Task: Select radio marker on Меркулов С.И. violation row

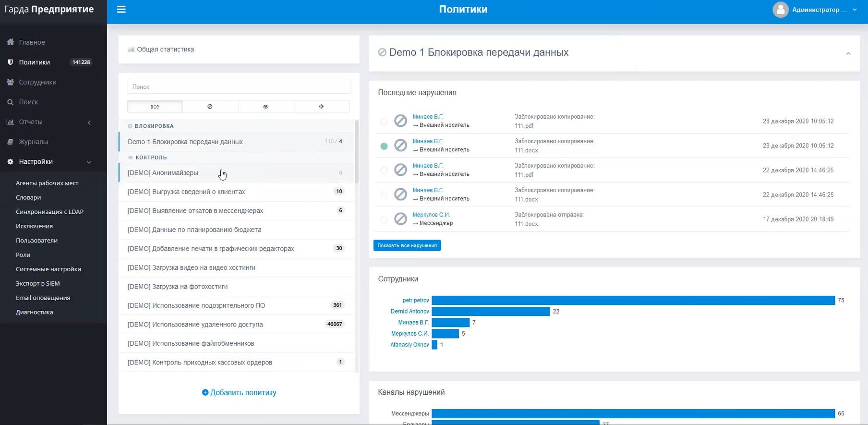Action: click(384, 219)
